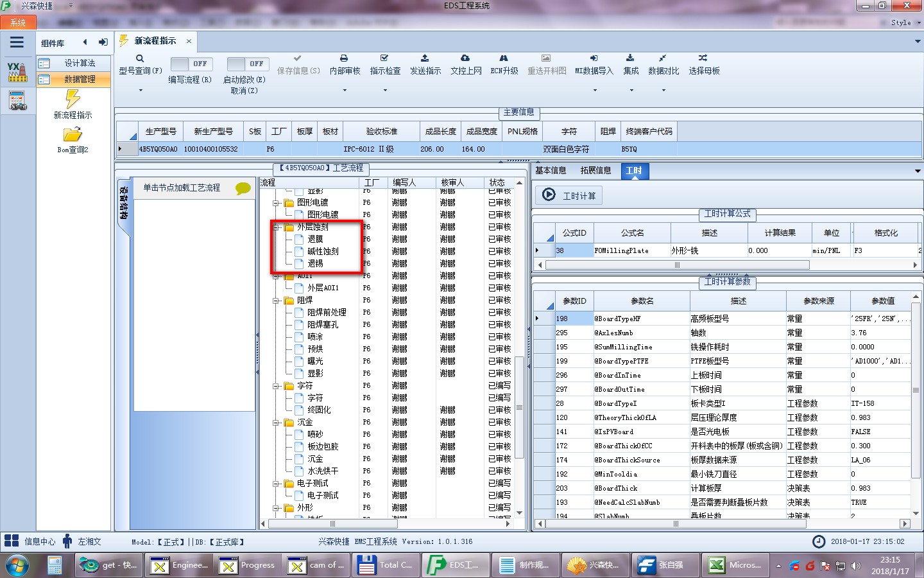Click the yellow speech bubble icon

point(243,188)
